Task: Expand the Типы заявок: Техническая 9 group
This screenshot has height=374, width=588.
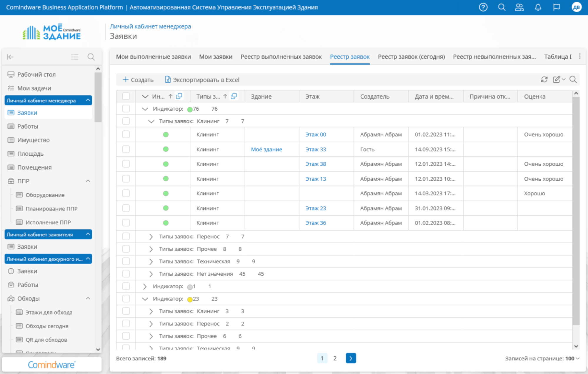Action: coord(151,261)
